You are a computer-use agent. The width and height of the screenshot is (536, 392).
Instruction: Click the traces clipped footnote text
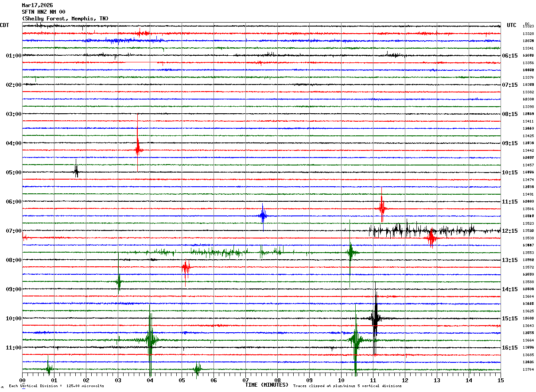click(347, 386)
